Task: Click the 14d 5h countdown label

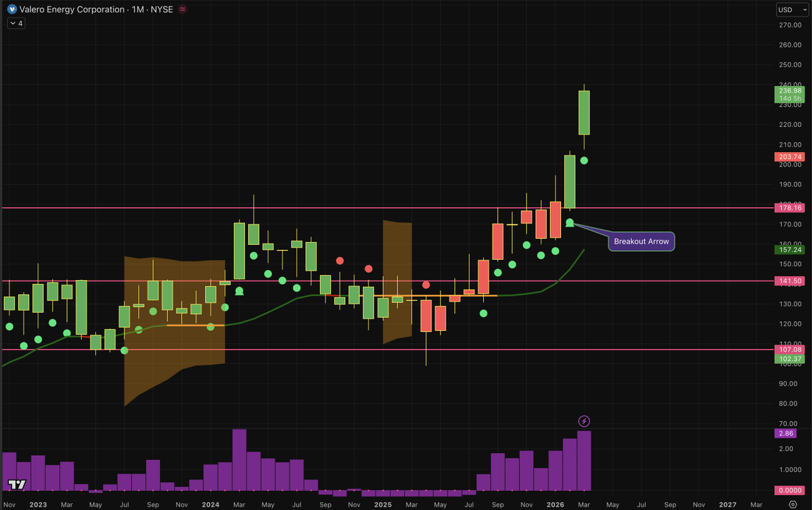Action: click(789, 99)
